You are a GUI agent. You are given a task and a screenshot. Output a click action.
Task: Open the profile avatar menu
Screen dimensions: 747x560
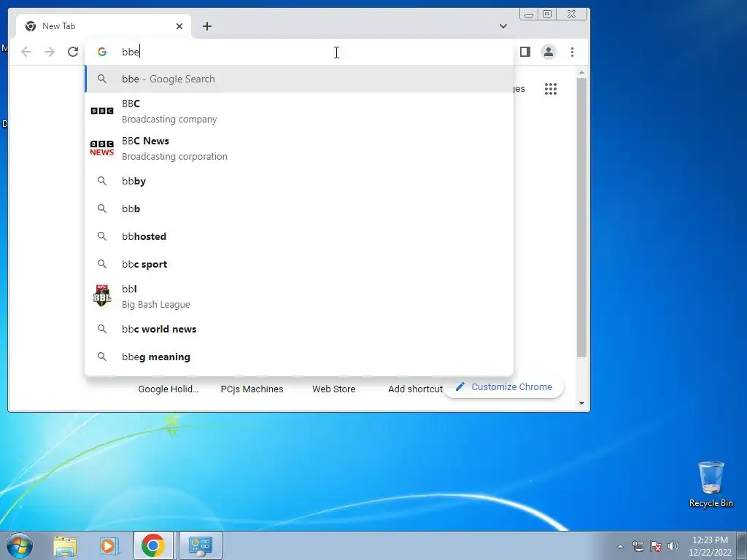point(549,52)
